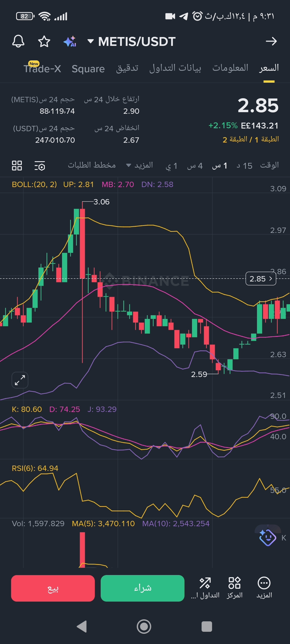Image resolution: width=290 pixels, height=644 pixels.
Task: Tap the tall red volume bar
Action: tap(82, 550)
